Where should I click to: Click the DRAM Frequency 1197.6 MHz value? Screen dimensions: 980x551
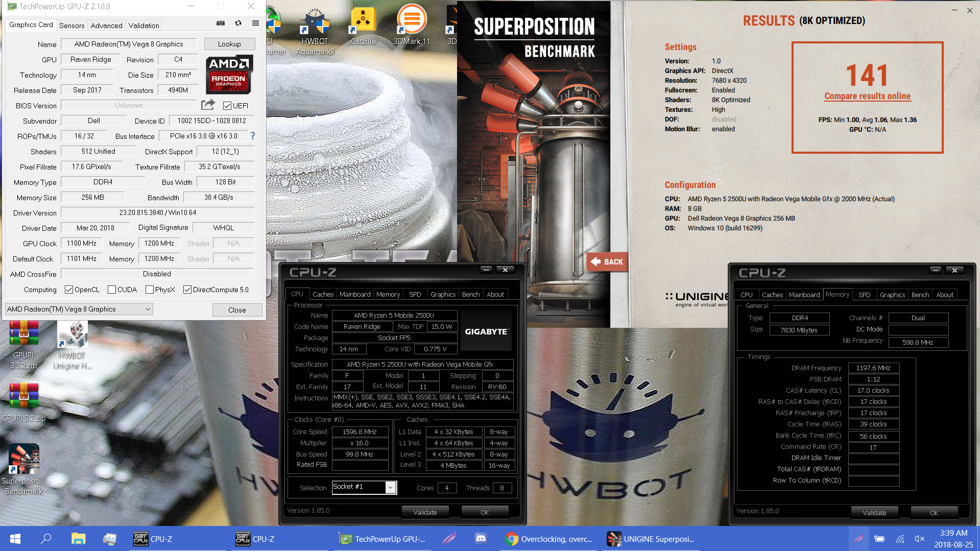click(873, 368)
